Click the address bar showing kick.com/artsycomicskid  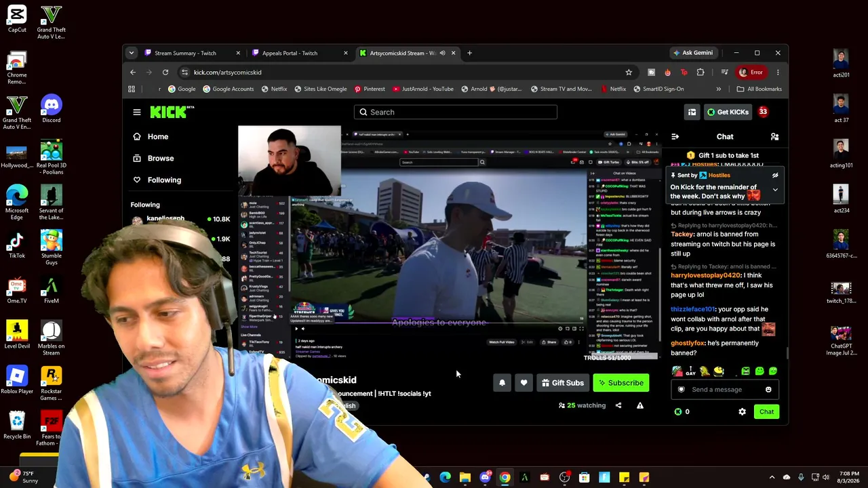click(x=407, y=73)
